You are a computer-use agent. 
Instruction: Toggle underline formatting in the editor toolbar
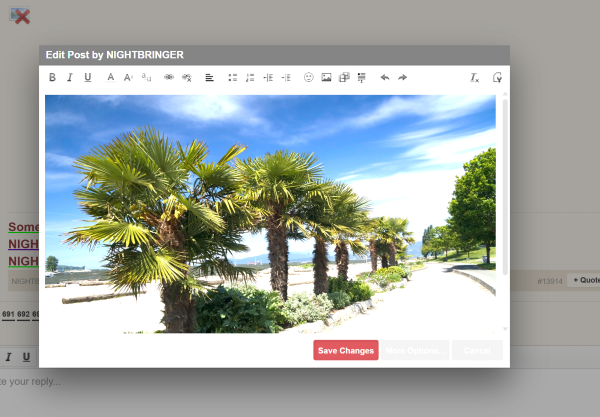point(87,77)
